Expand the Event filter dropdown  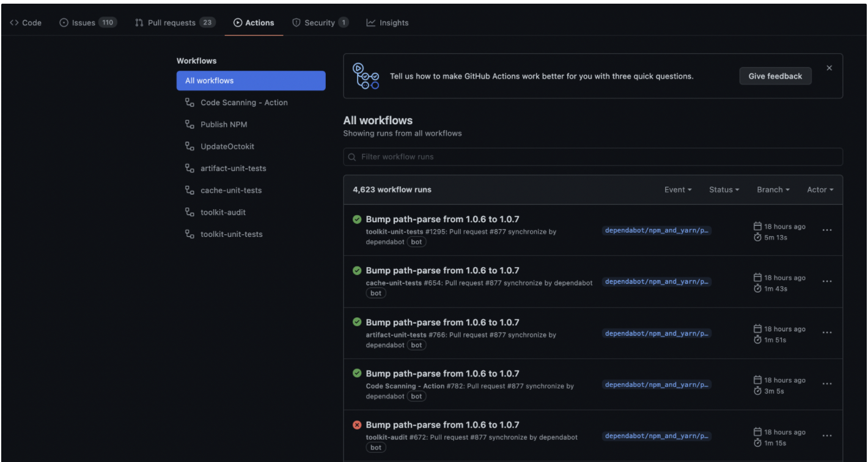(x=678, y=190)
